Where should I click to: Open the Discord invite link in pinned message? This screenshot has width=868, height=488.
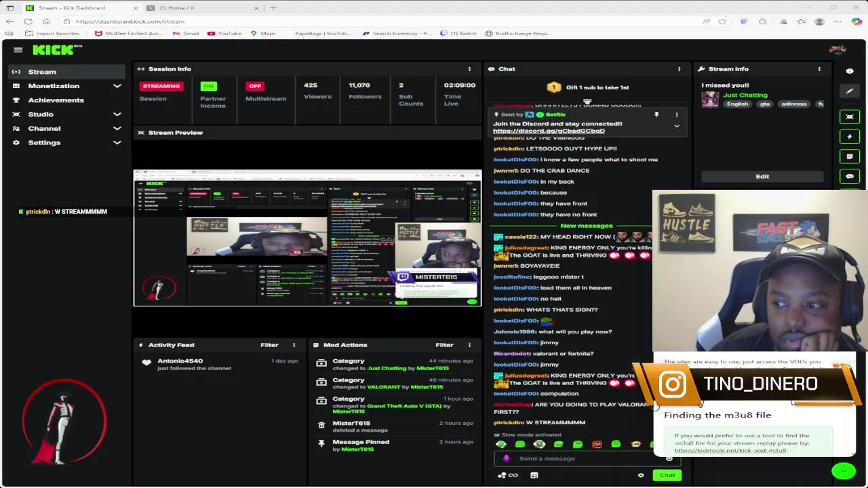549,131
